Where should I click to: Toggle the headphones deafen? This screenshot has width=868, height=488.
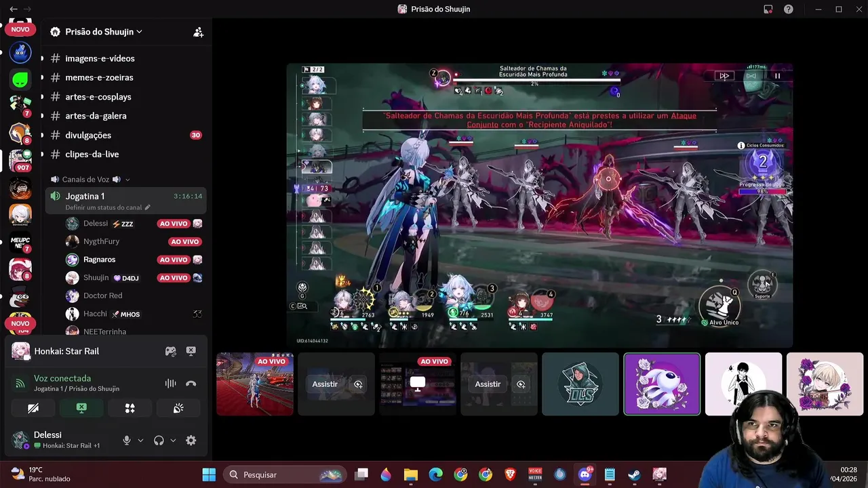[159, 441]
